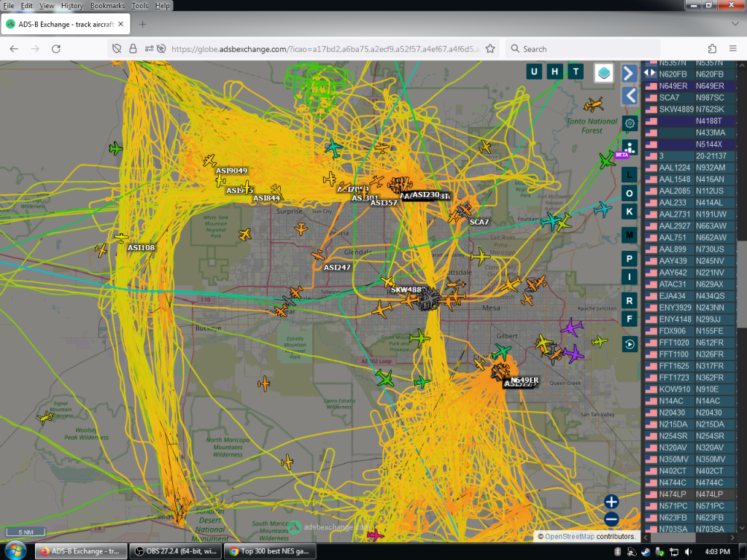The width and height of the screenshot is (747, 560).
Task: Select the purple jet near Apache Junction
Action: pyautogui.click(x=572, y=327)
